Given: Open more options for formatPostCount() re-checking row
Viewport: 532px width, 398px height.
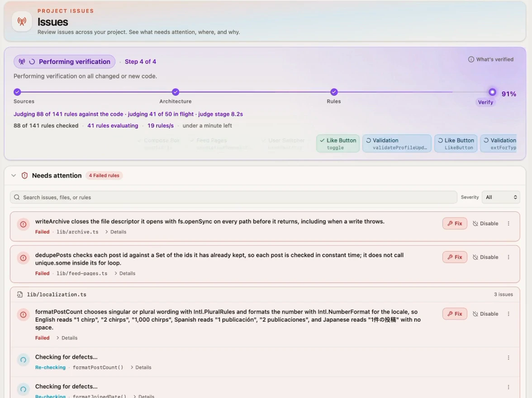Looking at the screenshot, I should click(508, 358).
